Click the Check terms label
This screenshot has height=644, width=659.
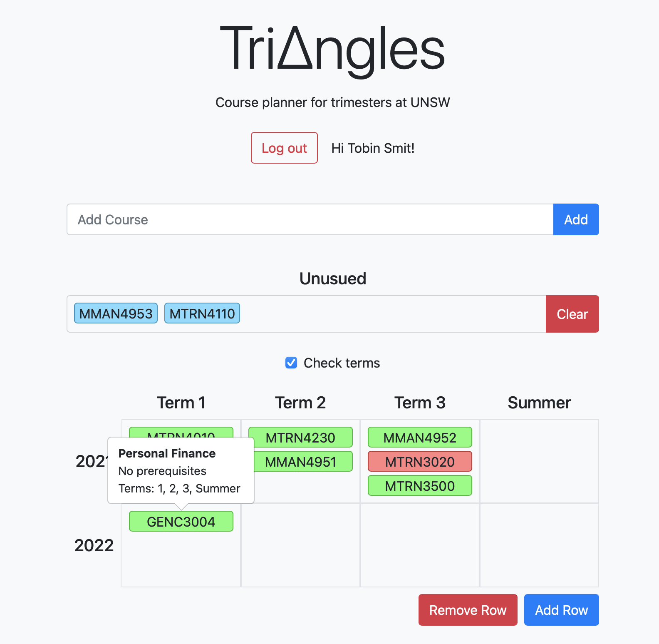342,363
